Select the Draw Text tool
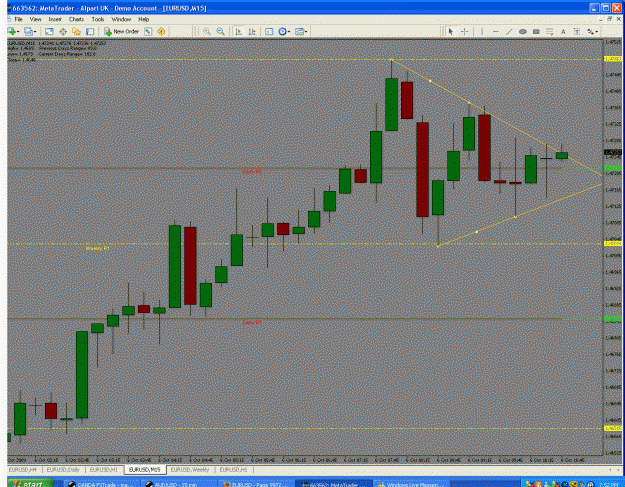 click(x=563, y=31)
